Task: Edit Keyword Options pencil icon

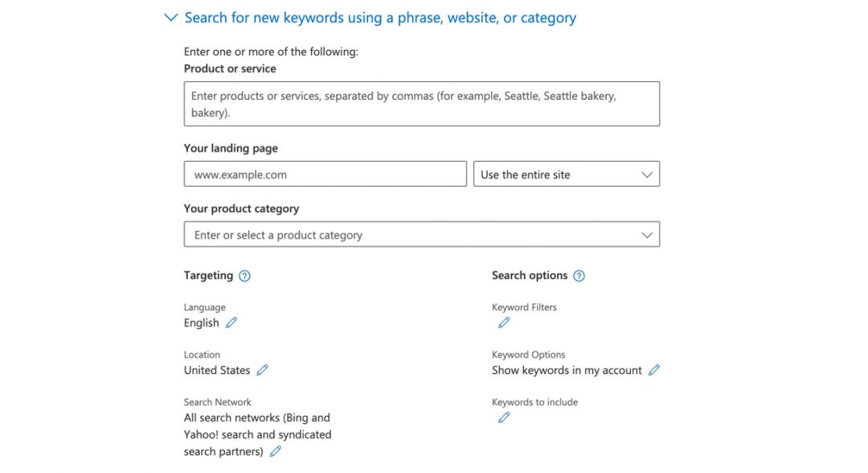Action: click(x=654, y=370)
